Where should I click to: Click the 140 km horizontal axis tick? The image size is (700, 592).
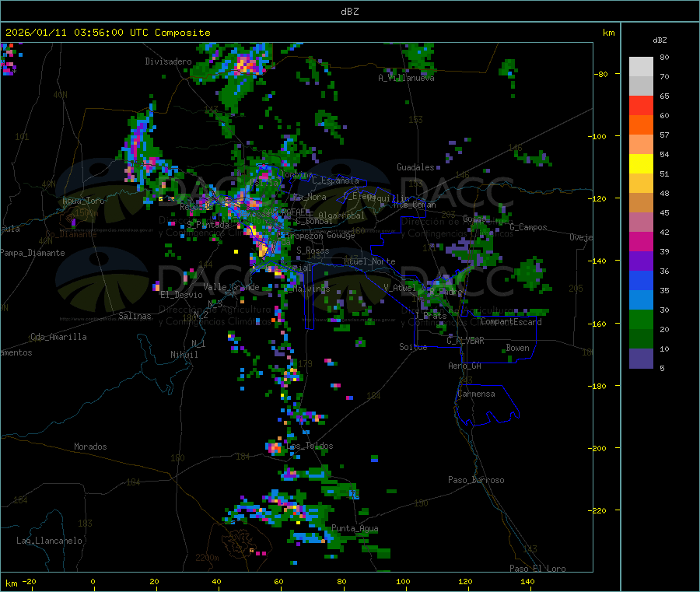(527, 581)
